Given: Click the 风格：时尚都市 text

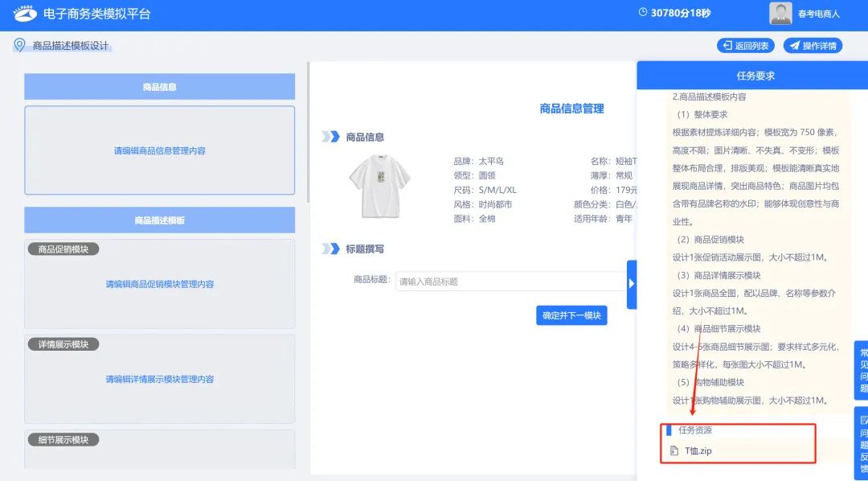Looking at the screenshot, I should (x=483, y=204).
